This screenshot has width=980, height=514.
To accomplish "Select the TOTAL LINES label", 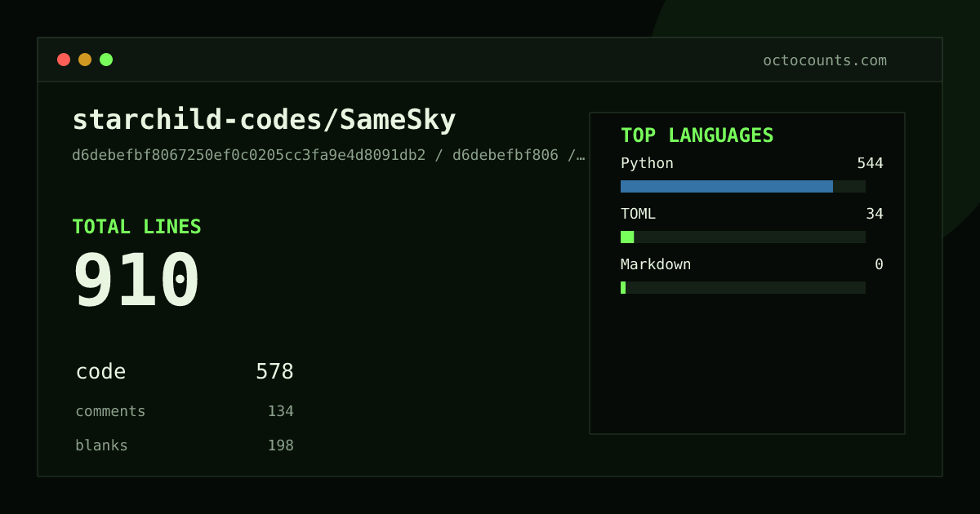I will click(136, 227).
